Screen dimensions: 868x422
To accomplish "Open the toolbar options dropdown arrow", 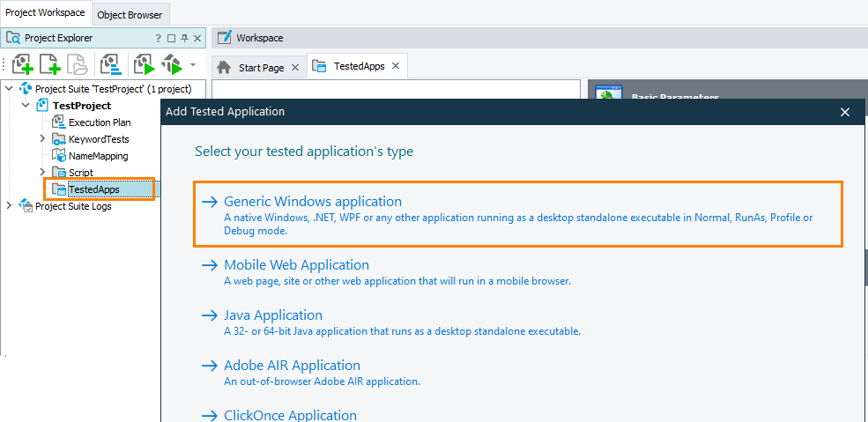I will tap(193, 65).
